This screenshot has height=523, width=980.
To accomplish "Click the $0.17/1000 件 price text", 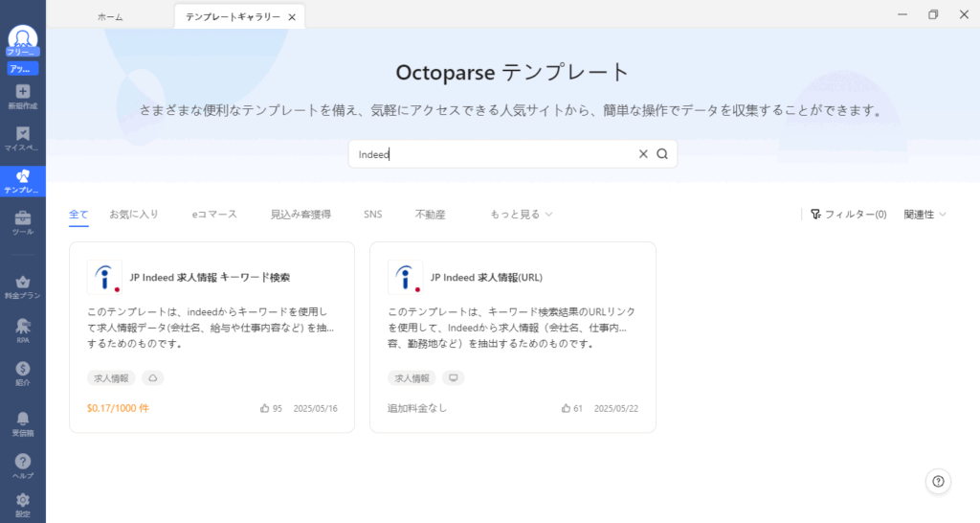I will 118,408.
